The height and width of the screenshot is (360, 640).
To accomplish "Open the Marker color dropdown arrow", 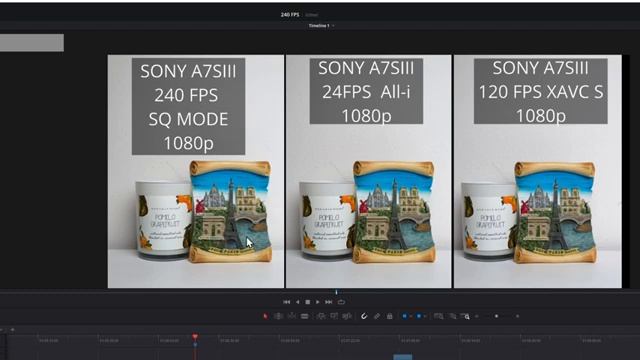I will [x=425, y=316].
